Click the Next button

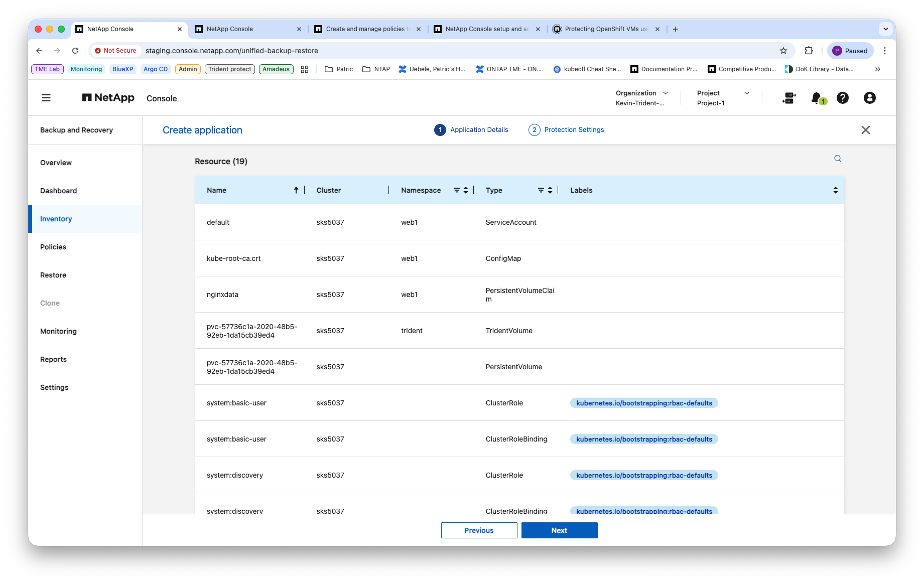(x=559, y=530)
